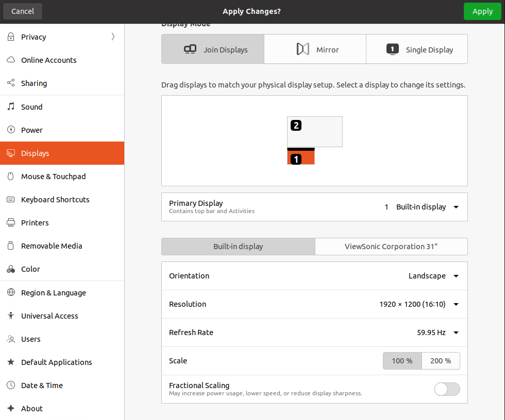Click the Sound music note icon
This screenshot has width=505, height=420.
(x=11, y=107)
